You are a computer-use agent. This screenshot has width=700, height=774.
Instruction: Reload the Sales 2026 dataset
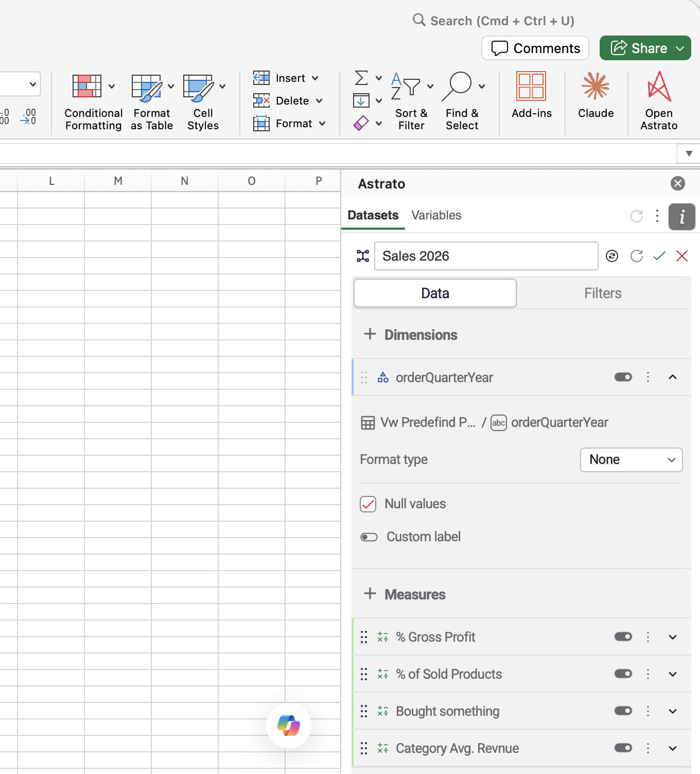click(637, 256)
